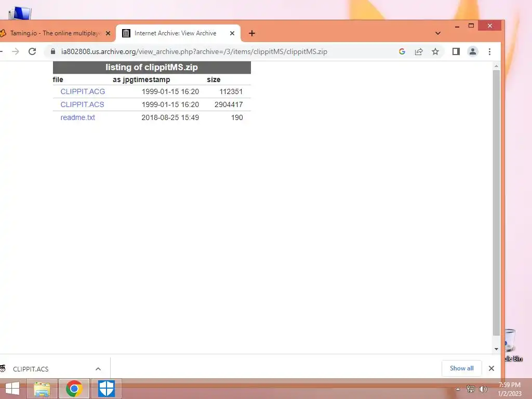Screen dimensions: 532x399
Task: Click the 'timestamp' column header
Action: (x=151, y=79)
